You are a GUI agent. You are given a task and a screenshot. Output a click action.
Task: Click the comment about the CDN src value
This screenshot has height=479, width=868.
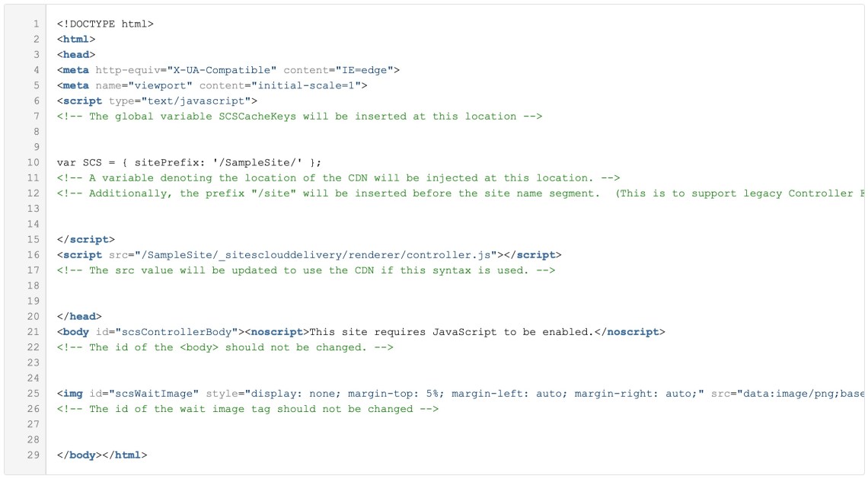tap(305, 270)
